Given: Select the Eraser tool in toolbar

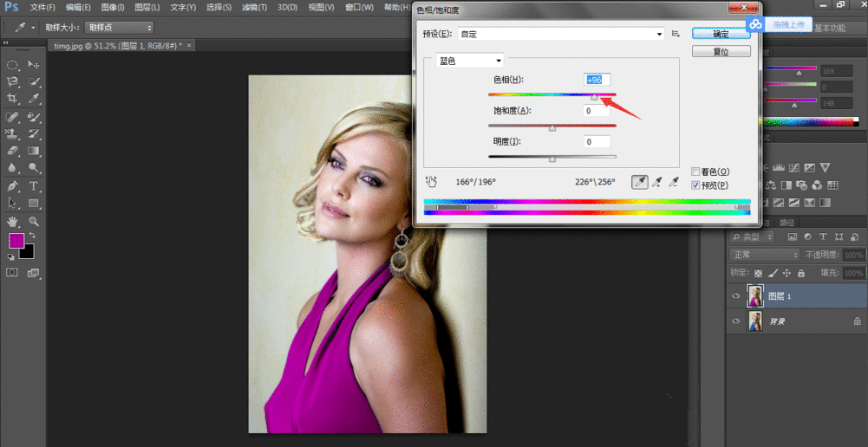Looking at the screenshot, I should coord(13,151).
